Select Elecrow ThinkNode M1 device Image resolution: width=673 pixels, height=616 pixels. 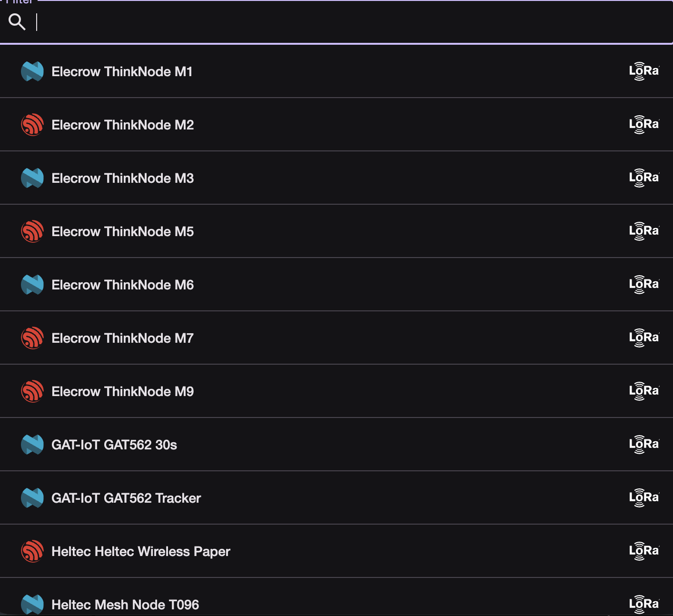coord(336,71)
